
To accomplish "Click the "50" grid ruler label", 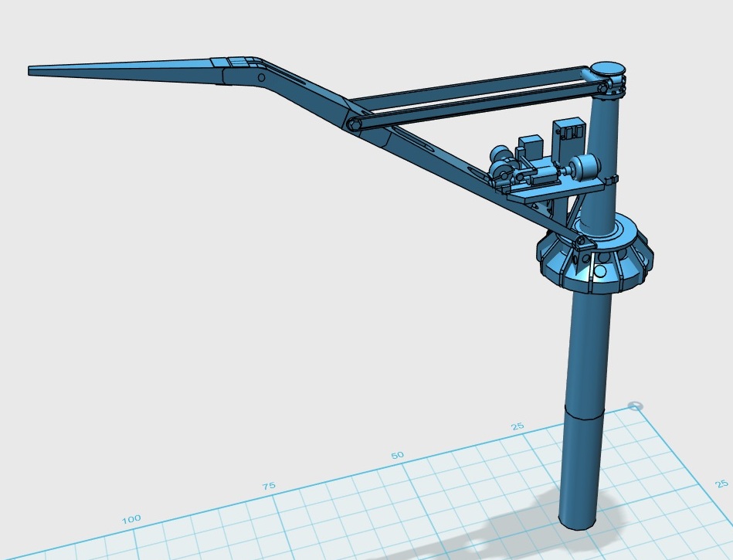I will click(397, 455).
